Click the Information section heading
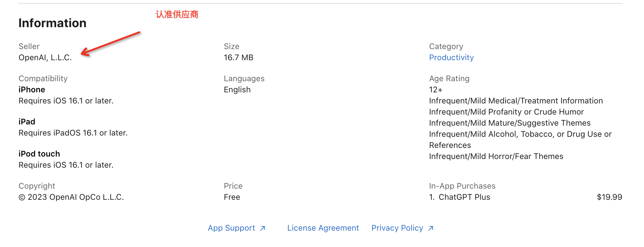Viewport: 644px width, 247px height. pos(52,23)
